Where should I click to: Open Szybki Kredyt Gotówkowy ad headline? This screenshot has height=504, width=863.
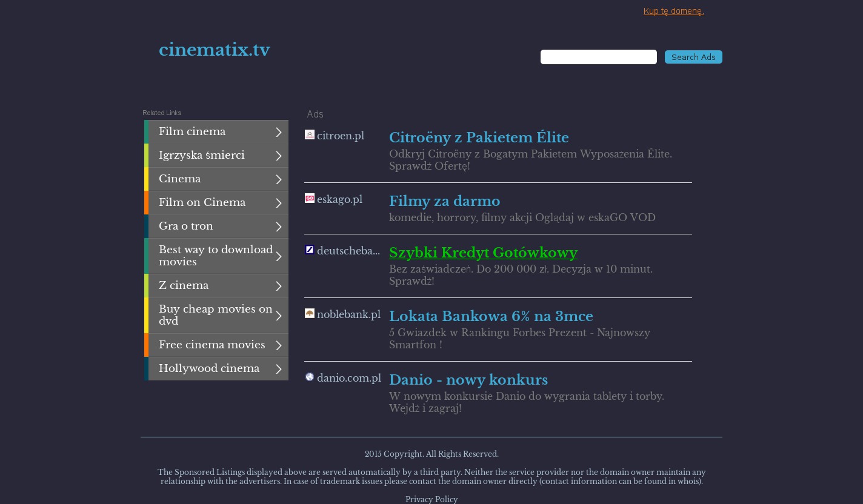[x=483, y=253]
